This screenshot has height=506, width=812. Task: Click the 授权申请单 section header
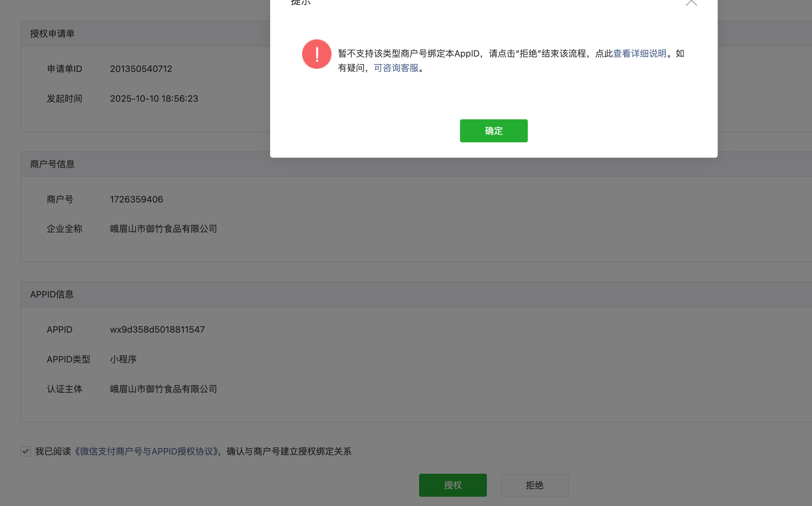click(52, 34)
